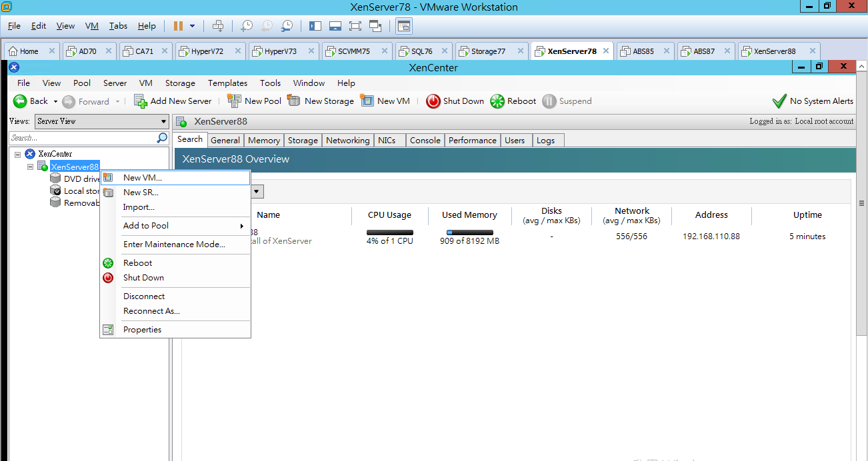
Task: Take a snapshot using the VMware snapshot icon
Action: pos(246,25)
